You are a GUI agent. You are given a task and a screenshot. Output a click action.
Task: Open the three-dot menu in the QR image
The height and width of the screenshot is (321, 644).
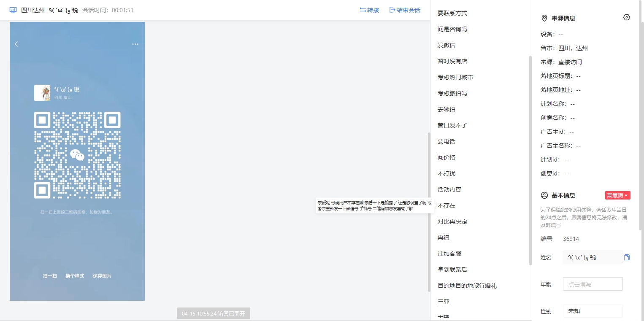coord(135,44)
